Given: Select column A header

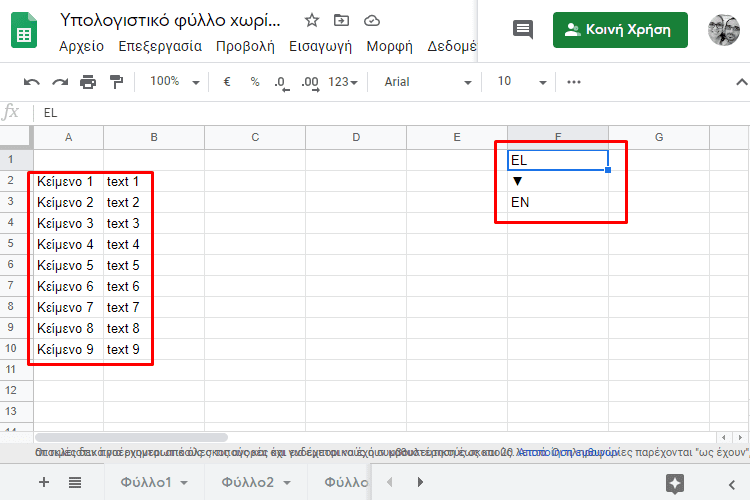Looking at the screenshot, I should coord(68,138).
